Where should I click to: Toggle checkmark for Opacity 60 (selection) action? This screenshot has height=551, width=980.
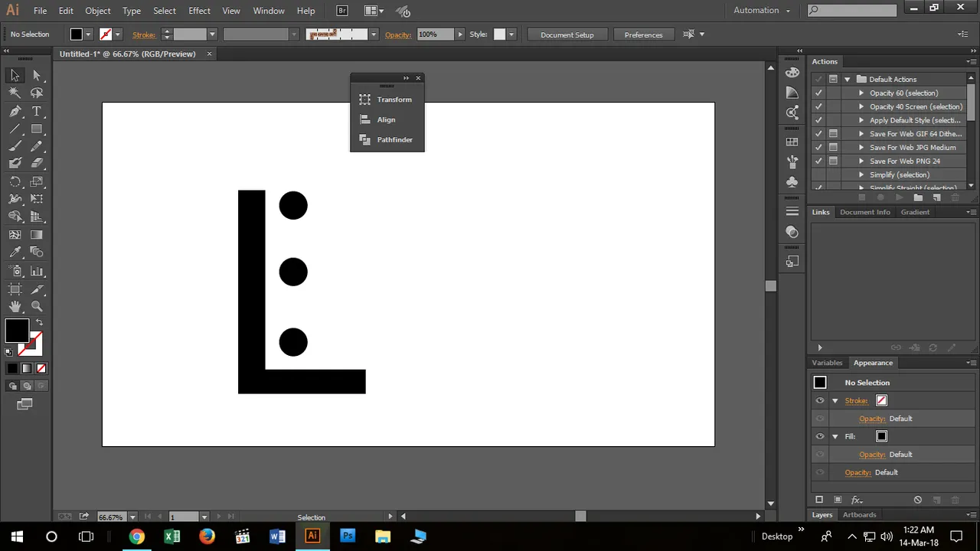pyautogui.click(x=818, y=93)
